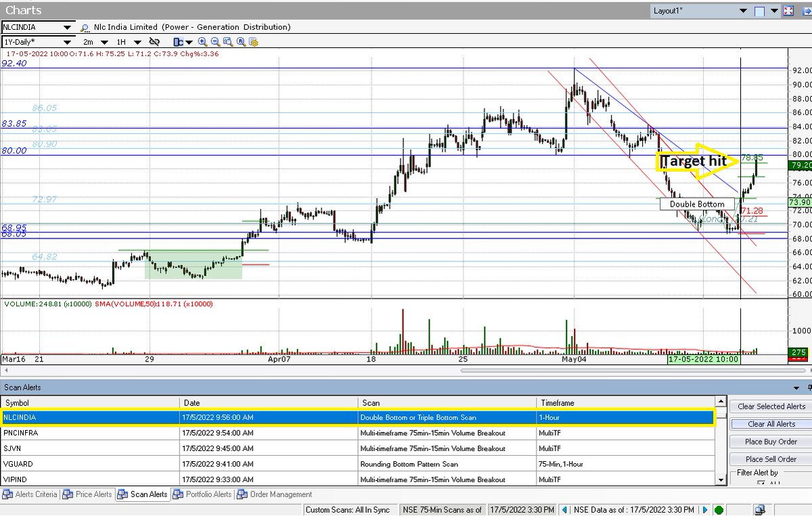Click alerts list scroll down arrow
This screenshot has height=516, width=812.
(x=721, y=479)
